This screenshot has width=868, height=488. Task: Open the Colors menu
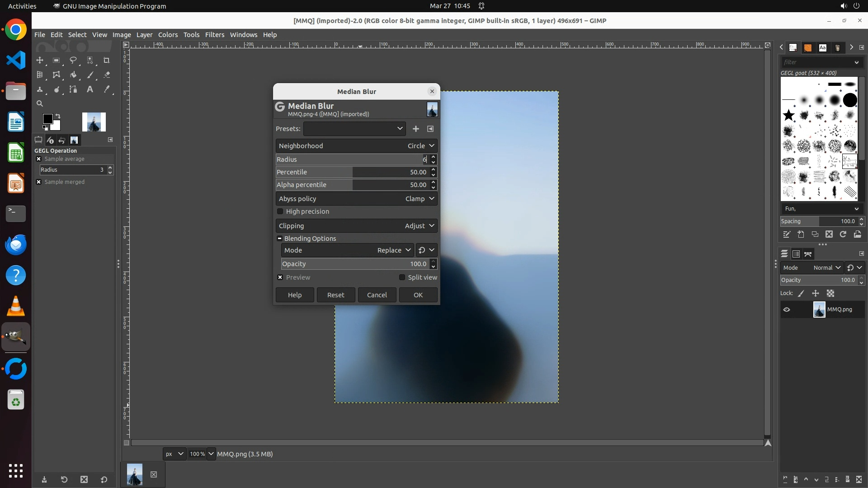168,35
